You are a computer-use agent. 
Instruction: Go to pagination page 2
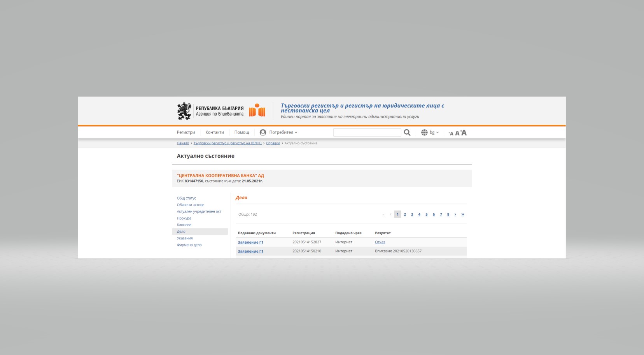pos(405,214)
